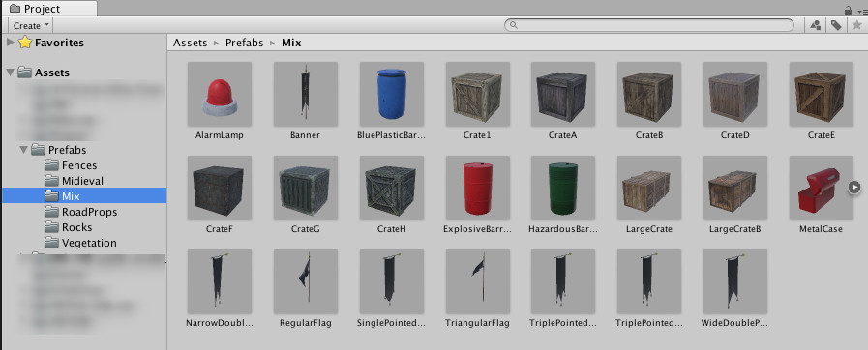The height and width of the screenshot is (350, 868).
Task: Toggle the Project panel lock icon
Action: (x=848, y=10)
